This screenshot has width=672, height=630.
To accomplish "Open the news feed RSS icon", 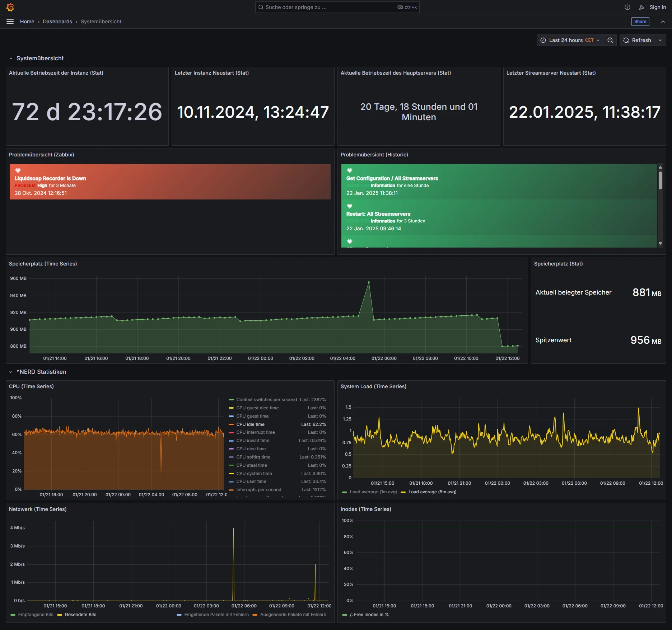I will tap(641, 7).
